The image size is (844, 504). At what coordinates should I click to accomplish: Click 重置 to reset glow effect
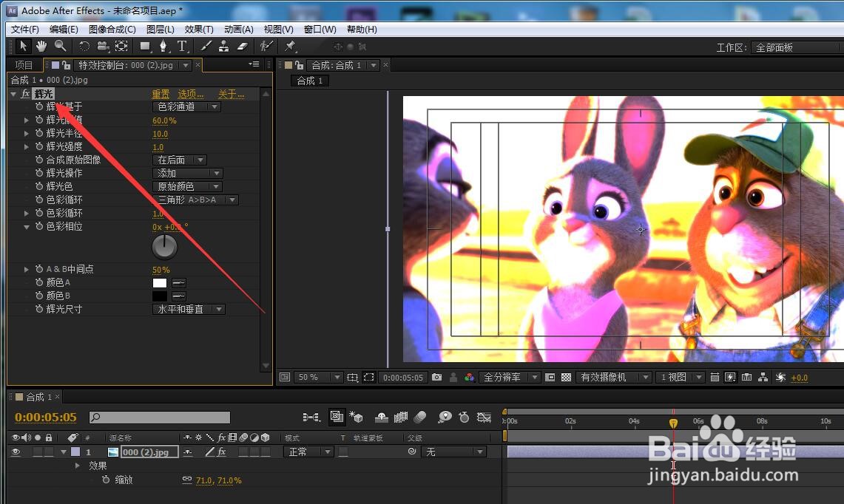tap(161, 94)
